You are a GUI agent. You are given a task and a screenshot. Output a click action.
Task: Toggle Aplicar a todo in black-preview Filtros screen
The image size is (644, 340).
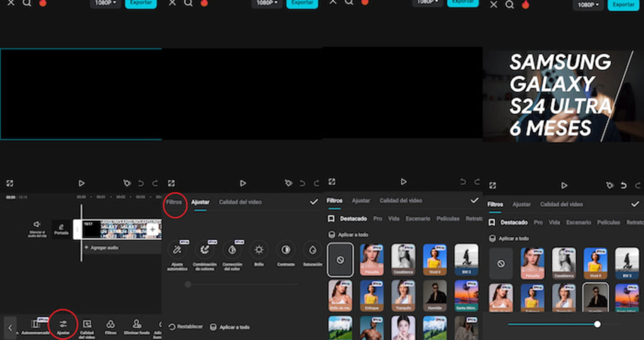[348, 235]
